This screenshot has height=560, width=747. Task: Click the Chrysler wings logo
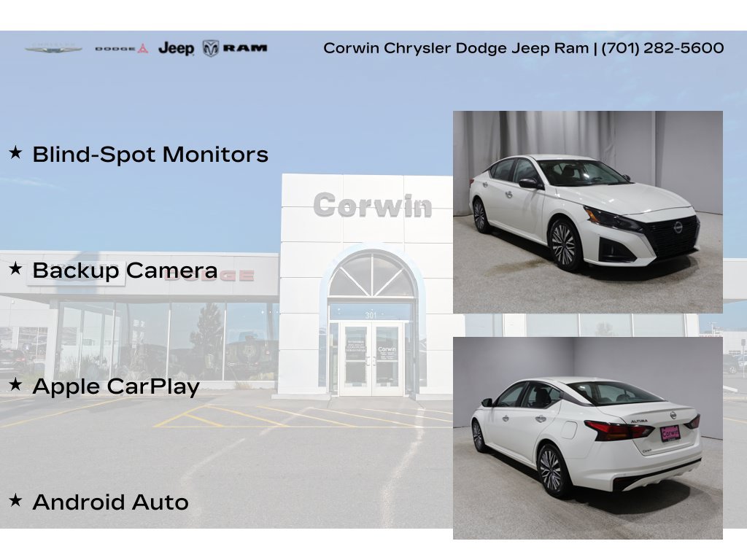click(x=53, y=48)
